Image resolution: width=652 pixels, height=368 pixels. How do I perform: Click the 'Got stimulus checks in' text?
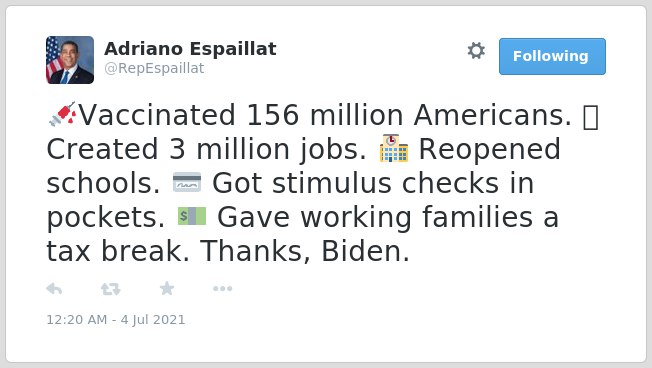coord(373,183)
